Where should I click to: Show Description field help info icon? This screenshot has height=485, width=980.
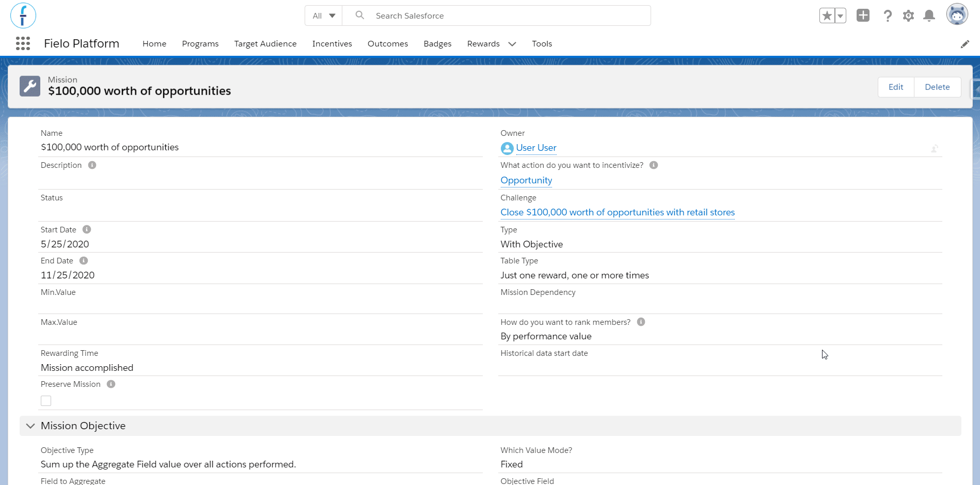pos(92,165)
